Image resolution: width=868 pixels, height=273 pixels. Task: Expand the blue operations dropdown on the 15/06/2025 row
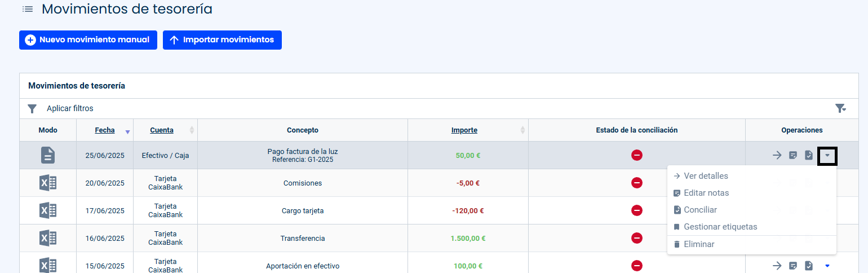[x=827, y=266]
